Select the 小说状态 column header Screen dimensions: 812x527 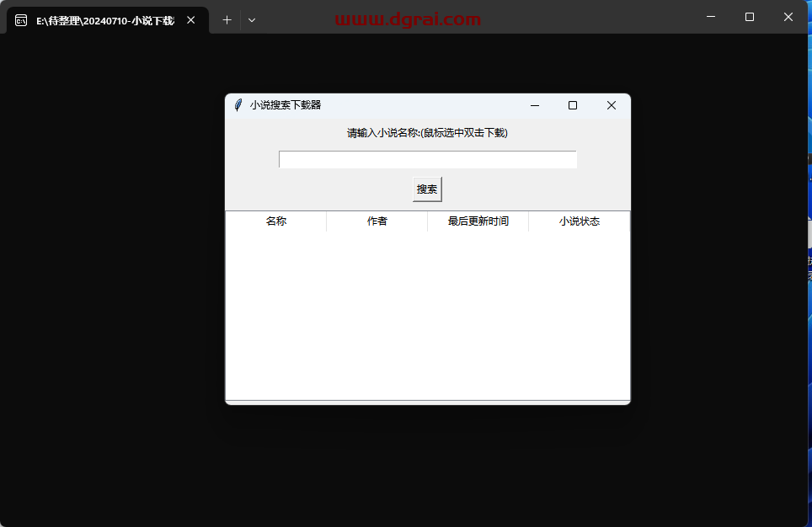point(579,221)
